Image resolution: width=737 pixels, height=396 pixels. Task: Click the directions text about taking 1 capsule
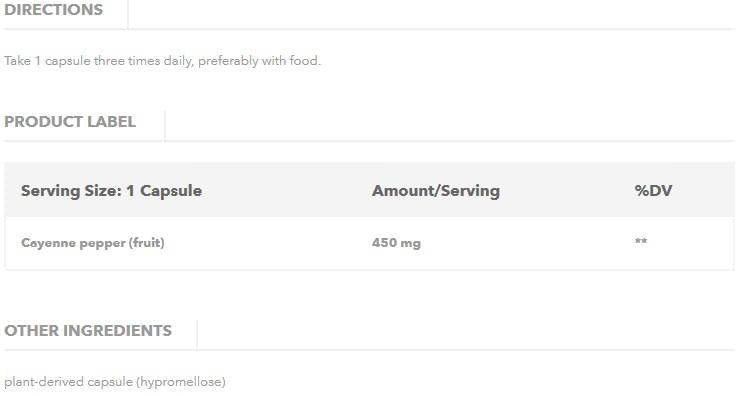pos(162,61)
